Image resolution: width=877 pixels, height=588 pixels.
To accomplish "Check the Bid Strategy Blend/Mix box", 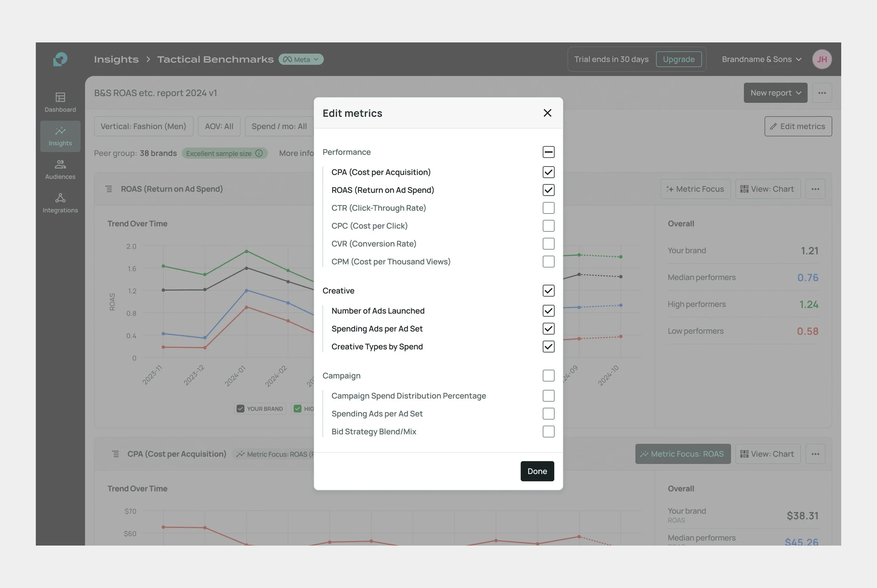I will point(548,432).
